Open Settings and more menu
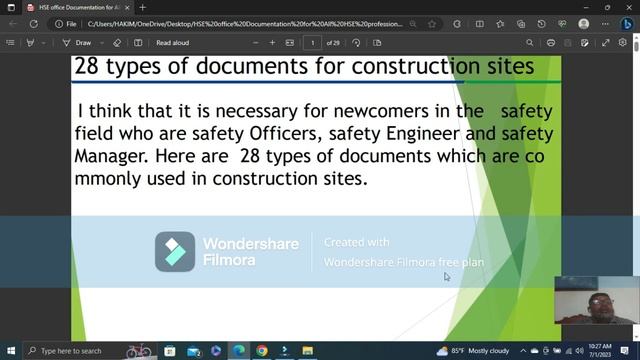Screen dimensions: 640x360 [605, 24]
